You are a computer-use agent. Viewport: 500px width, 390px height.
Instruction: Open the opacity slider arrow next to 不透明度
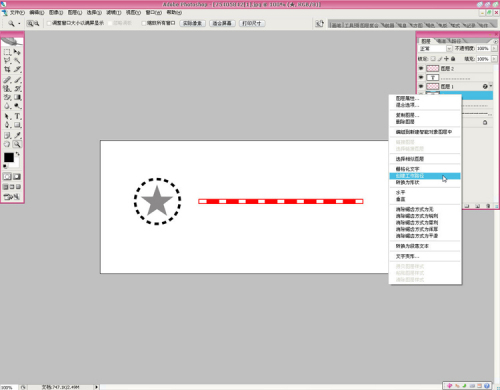point(494,49)
